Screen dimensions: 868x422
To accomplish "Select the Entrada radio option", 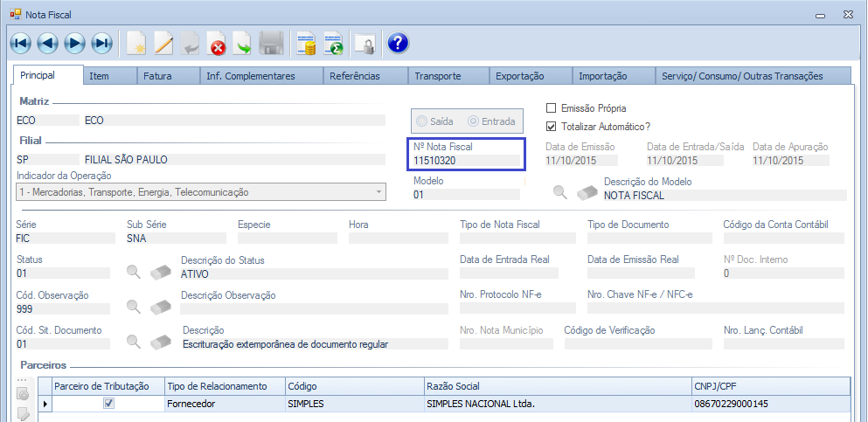I will point(473,121).
